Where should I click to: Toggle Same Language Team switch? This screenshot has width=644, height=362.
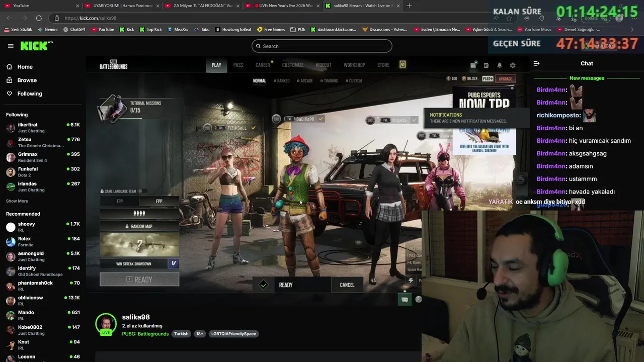142,191
